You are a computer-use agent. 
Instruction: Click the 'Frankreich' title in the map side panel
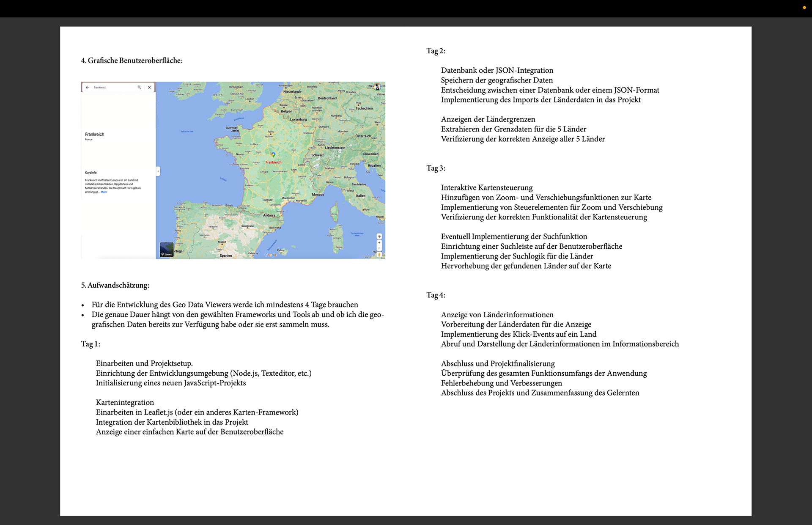point(94,135)
